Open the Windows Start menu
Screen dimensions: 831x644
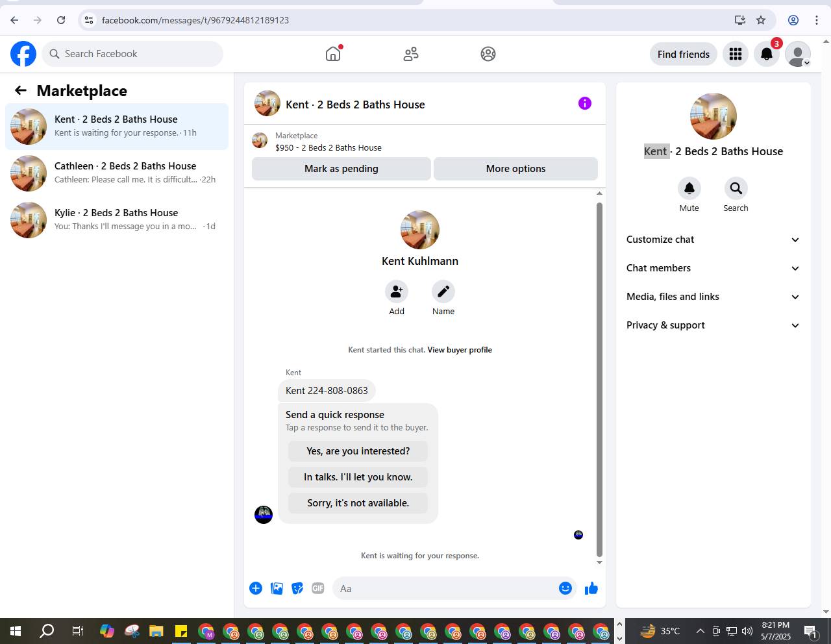click(x=16, y=631)
